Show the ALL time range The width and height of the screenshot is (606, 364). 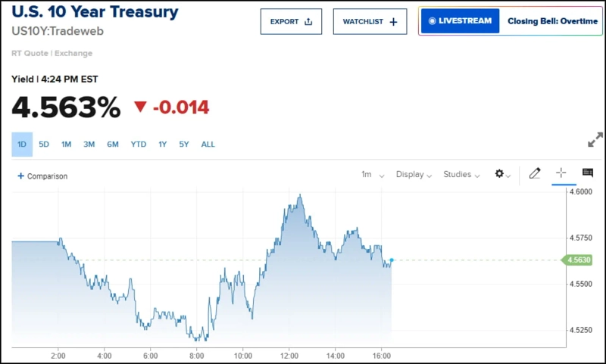[208, 144]
